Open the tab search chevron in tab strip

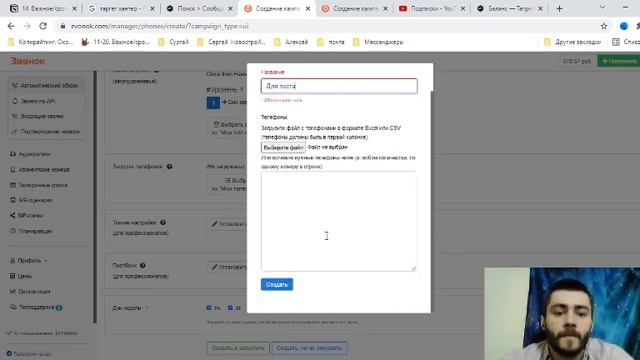click(x=602, y=7)
